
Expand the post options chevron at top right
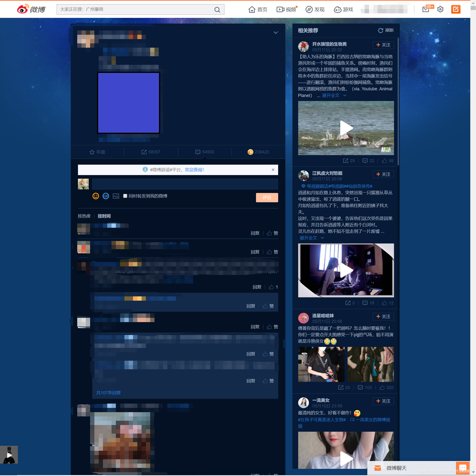pos(276,33)
